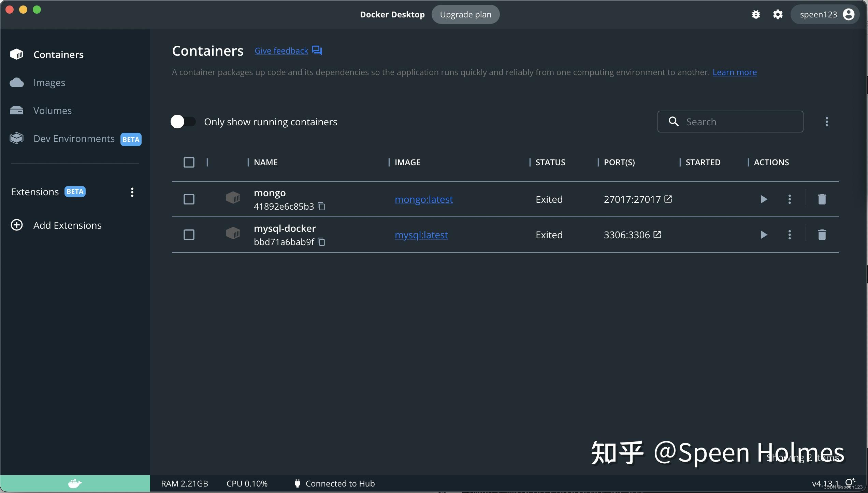The height and width of the screenshot is (493, 868).
Task: Click the Docker whale in the status bar
Action: [x=75, y=483]
